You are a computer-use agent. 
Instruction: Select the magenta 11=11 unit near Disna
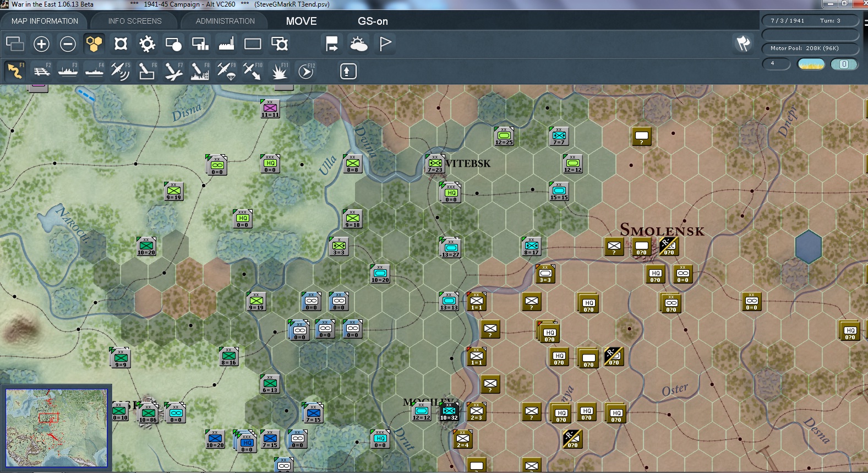pyautogui.click(x=270, y=108)
